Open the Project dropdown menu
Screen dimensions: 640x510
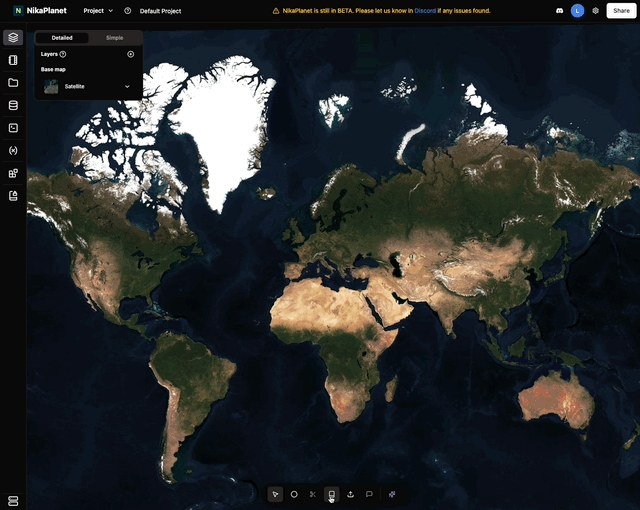point(98,11)
